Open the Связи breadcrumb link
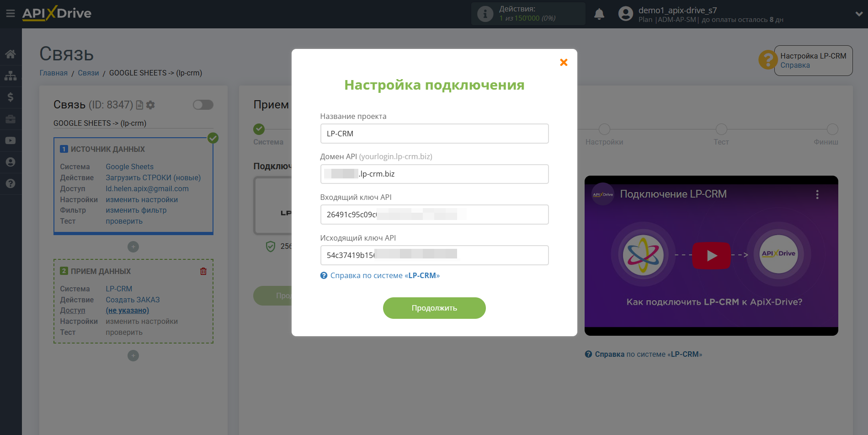868x435 pixels. click(88, 73)
